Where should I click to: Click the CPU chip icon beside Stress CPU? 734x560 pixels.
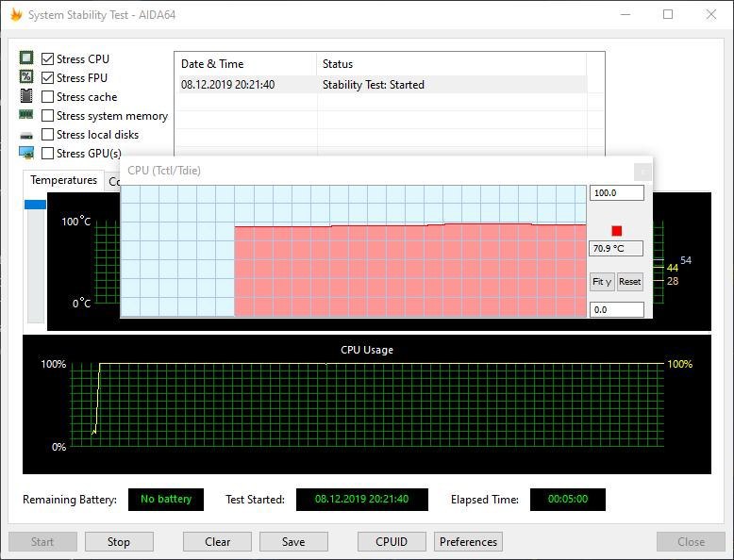pyautogui.click(x=26, y=58)
